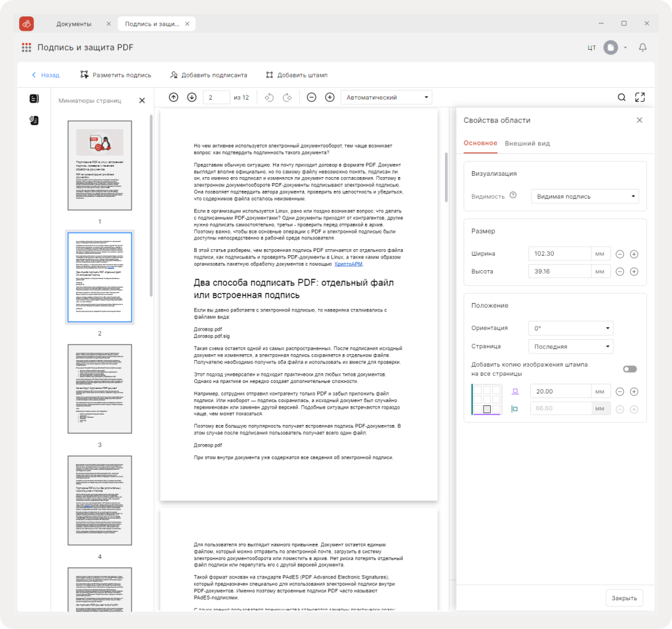Switch to the Документы tab

[73, 24]
